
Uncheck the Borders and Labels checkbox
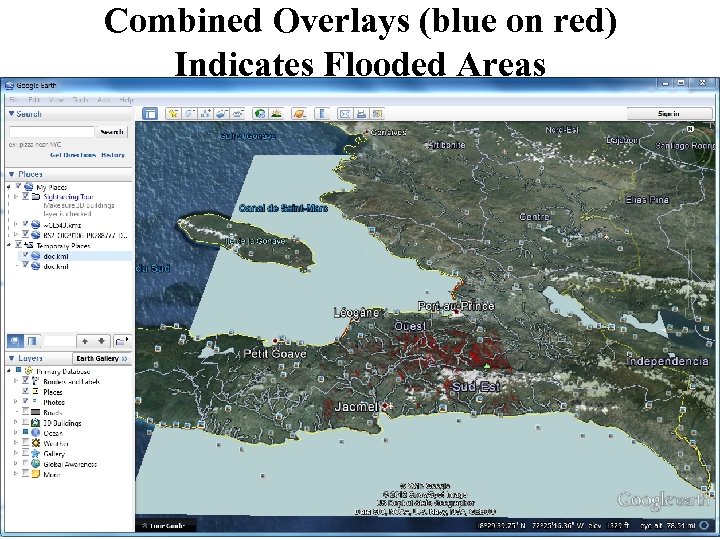(26, 381)
